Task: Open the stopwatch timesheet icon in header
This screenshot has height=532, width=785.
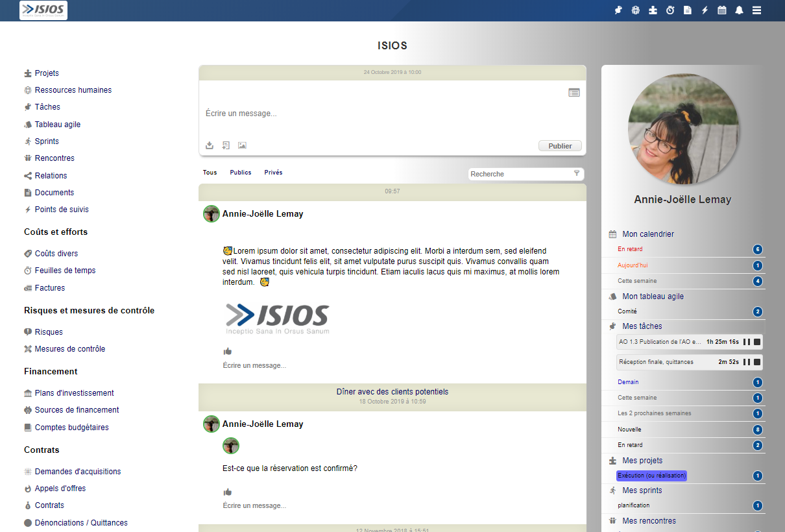Action: [670, 10]
